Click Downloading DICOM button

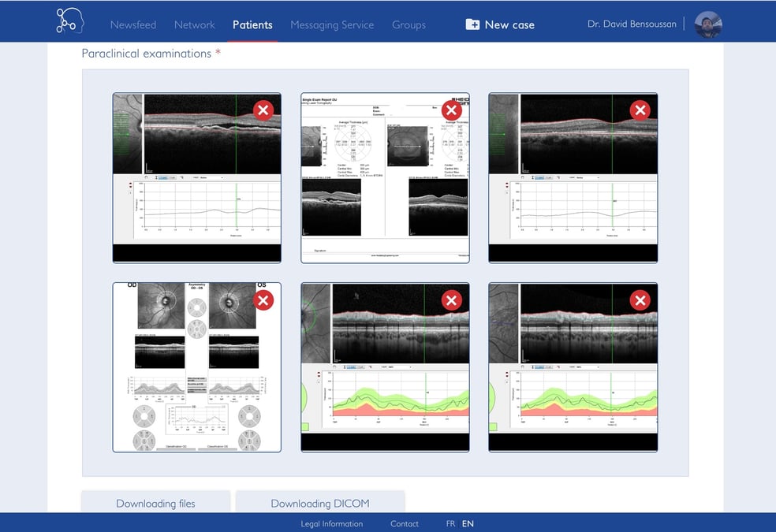[320, 502]
